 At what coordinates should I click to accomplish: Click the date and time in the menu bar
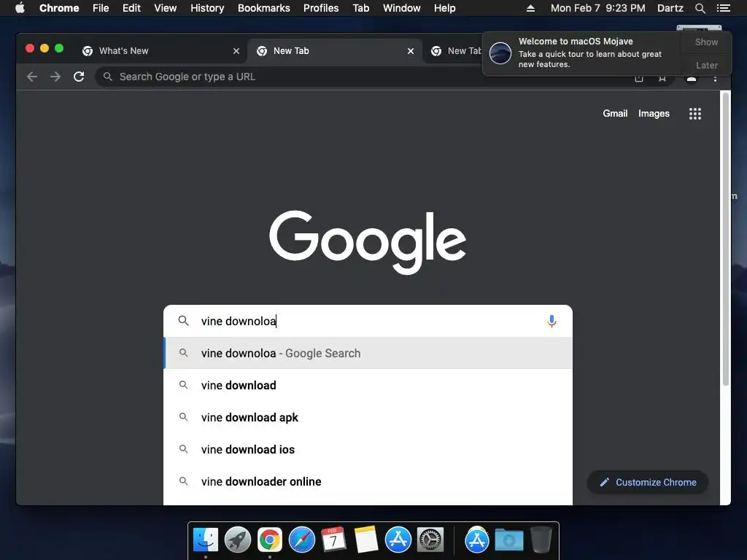598,8
